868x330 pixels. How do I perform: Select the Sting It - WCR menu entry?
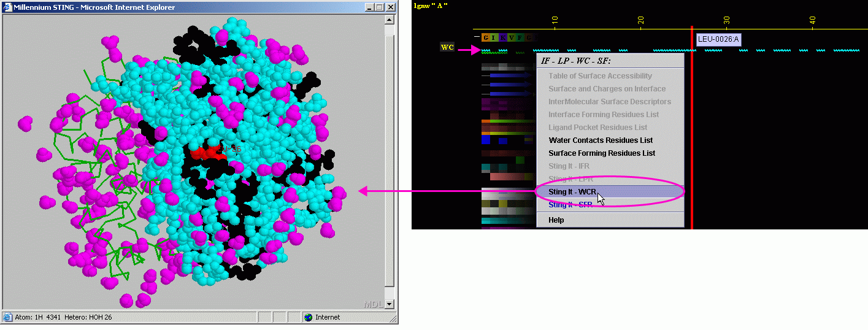coord(610,192)
